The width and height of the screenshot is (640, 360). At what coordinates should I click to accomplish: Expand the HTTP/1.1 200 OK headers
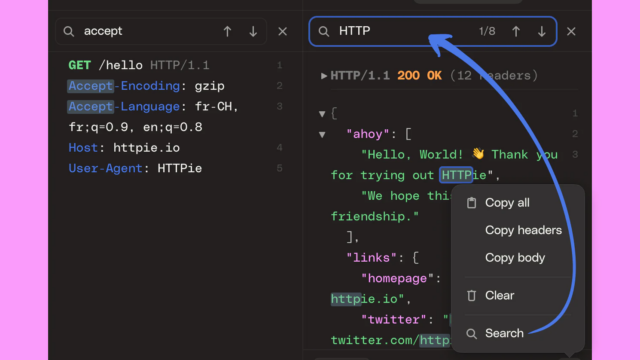(x=324, y=76)
